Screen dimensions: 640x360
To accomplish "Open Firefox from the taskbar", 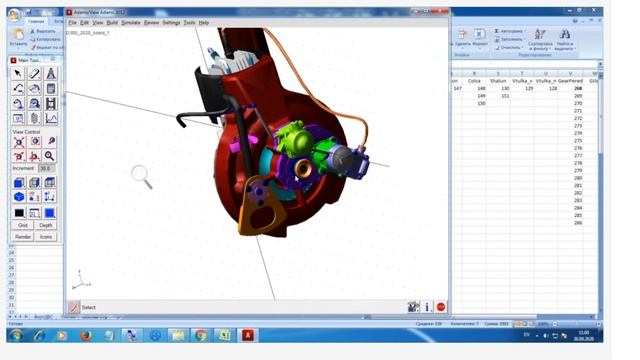I will [x=85, y=336].
